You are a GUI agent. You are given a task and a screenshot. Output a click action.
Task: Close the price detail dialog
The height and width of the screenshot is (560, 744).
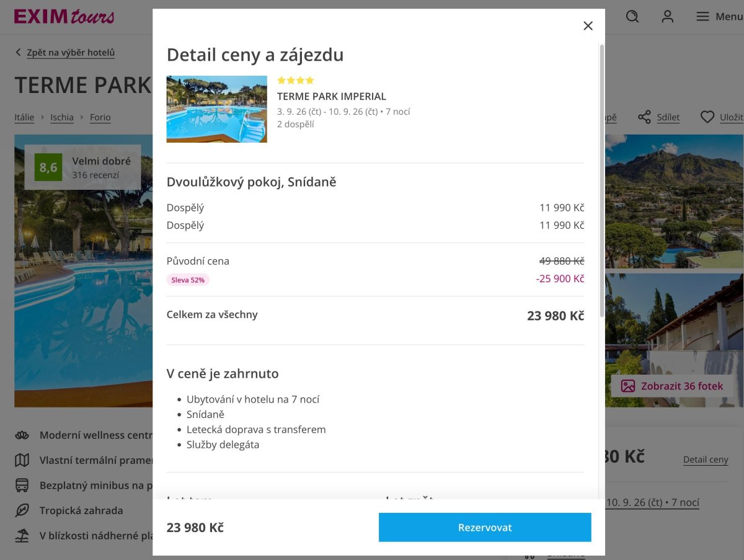(x=588, y=25)
